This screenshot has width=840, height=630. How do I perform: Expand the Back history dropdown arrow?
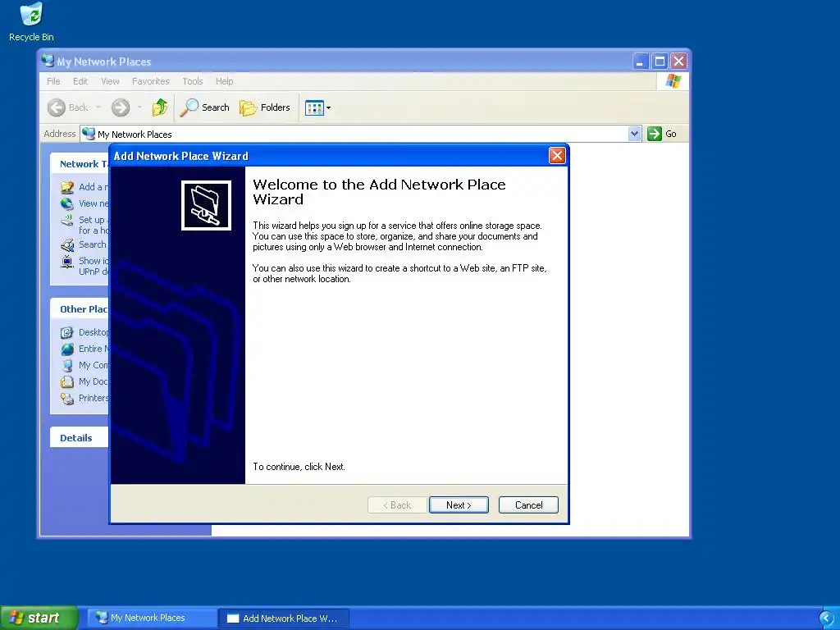click(x=98, y=107)
